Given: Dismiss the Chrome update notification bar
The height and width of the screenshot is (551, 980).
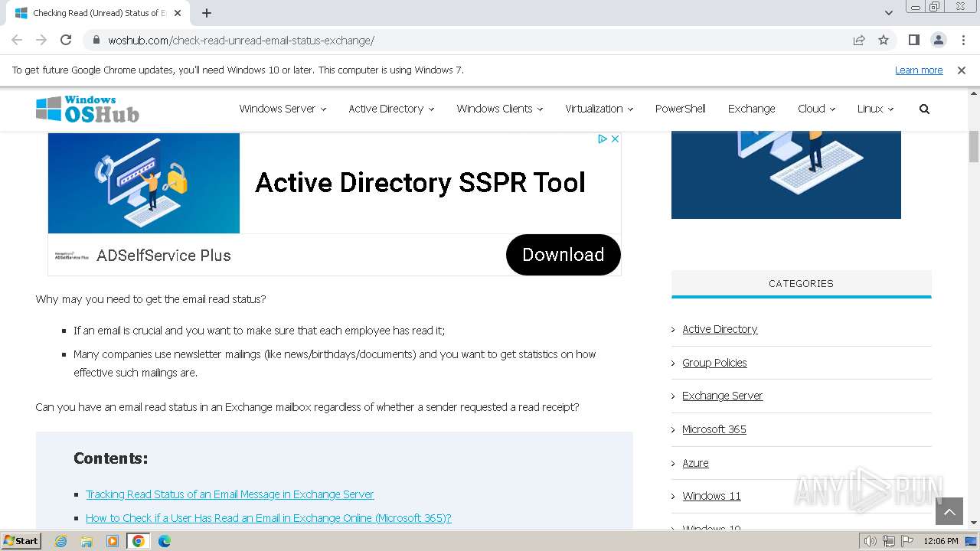Looking at the screenshot, I should point(962,70).
